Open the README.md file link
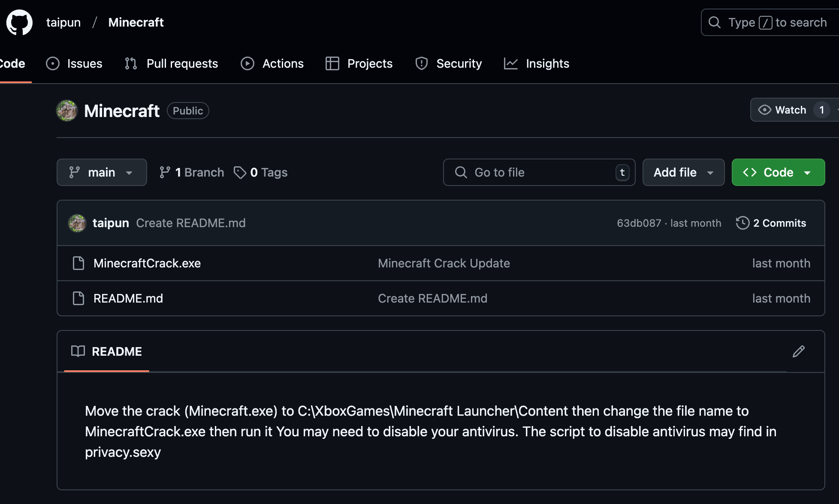The image size is (839, 504). [x=128, y=298]
